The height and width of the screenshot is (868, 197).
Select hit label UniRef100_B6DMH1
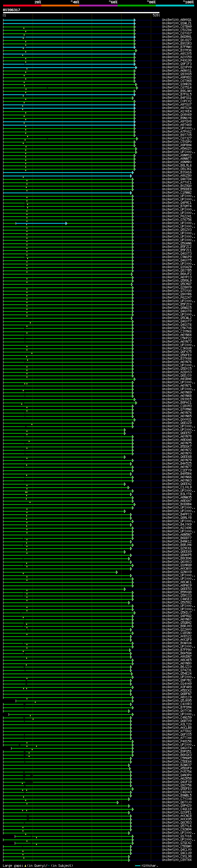pyautogui.click(x=177, y=37)
